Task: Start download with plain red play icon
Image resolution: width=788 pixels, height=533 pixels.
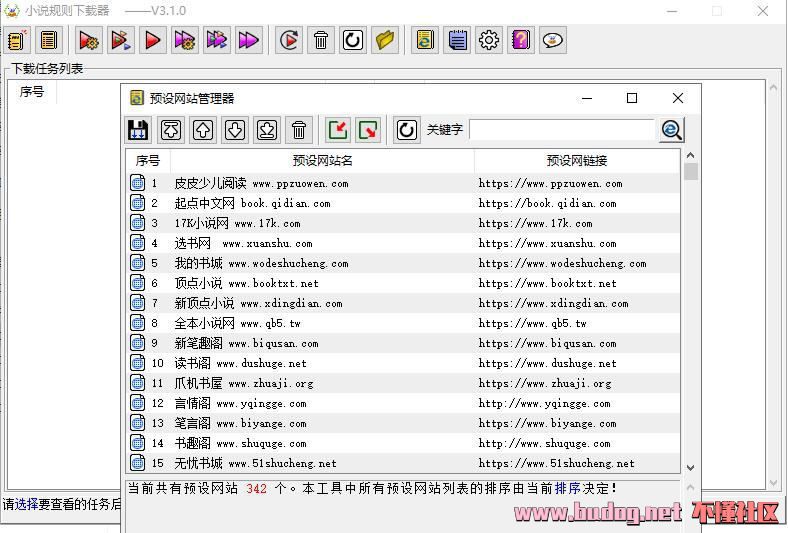Action: click(153, 40)
